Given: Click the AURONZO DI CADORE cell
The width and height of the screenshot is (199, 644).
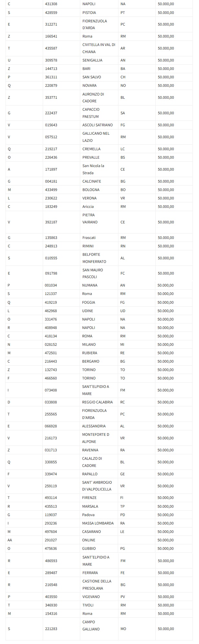Looking at the screenshot, I should coord(93,97).
